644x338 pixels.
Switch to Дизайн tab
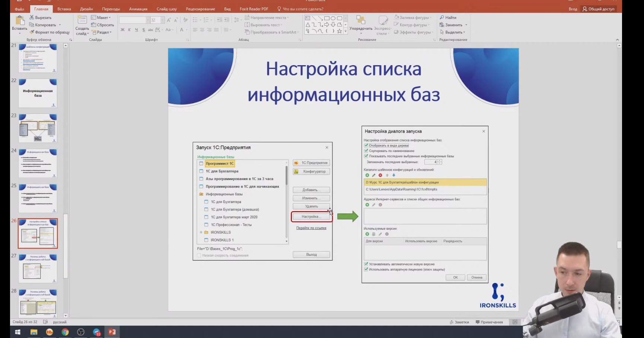tap(86, 9)
